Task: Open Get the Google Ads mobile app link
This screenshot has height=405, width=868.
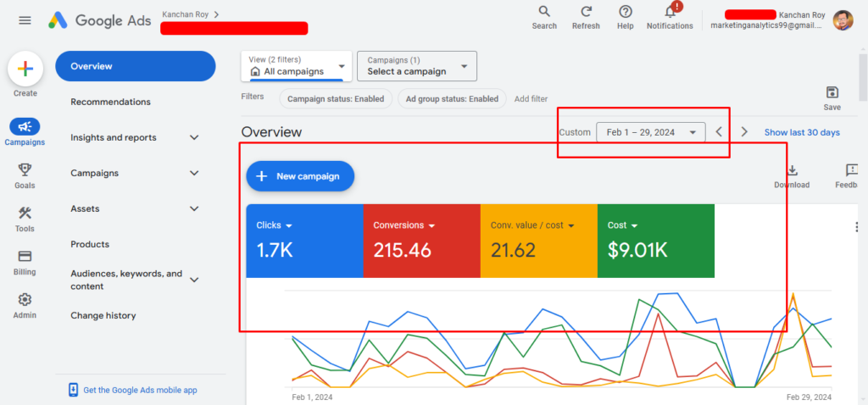Action: [x=140, y=390]
